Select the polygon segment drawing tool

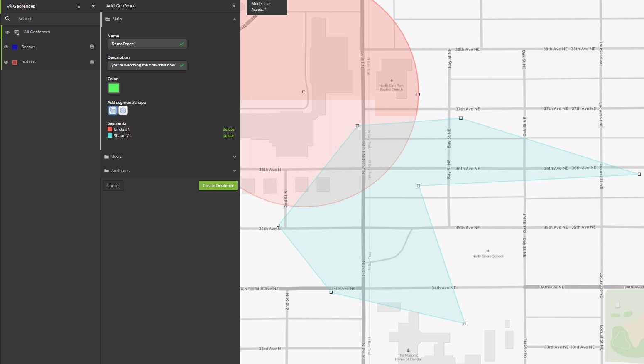[x=113, y=110]
